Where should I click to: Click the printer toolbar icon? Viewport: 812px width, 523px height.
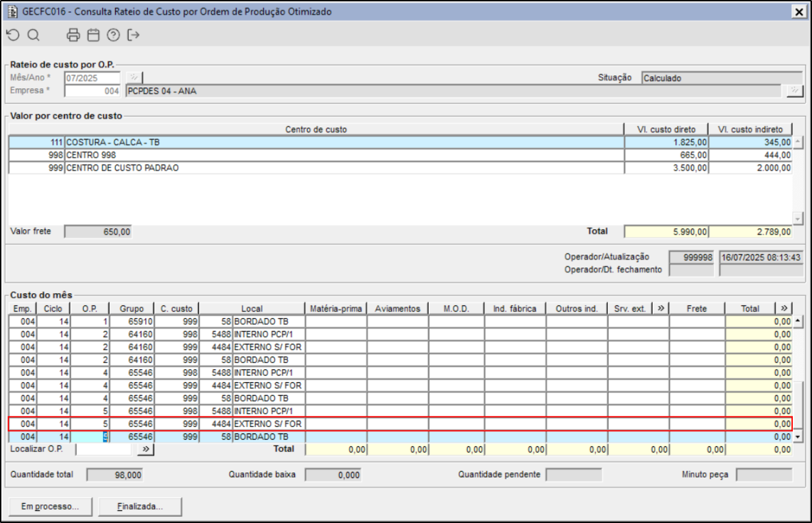click(x=73, y=35)
